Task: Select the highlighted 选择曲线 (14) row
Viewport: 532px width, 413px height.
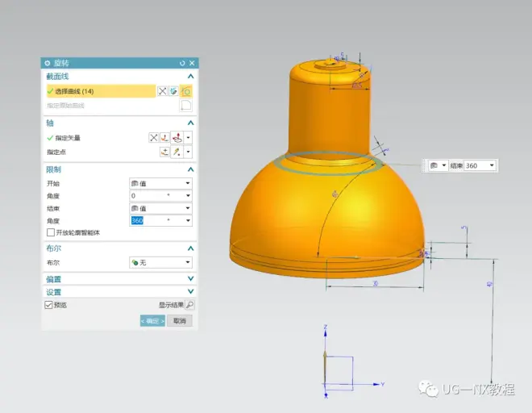Action: pyautogui.click(x=97, y=91)
